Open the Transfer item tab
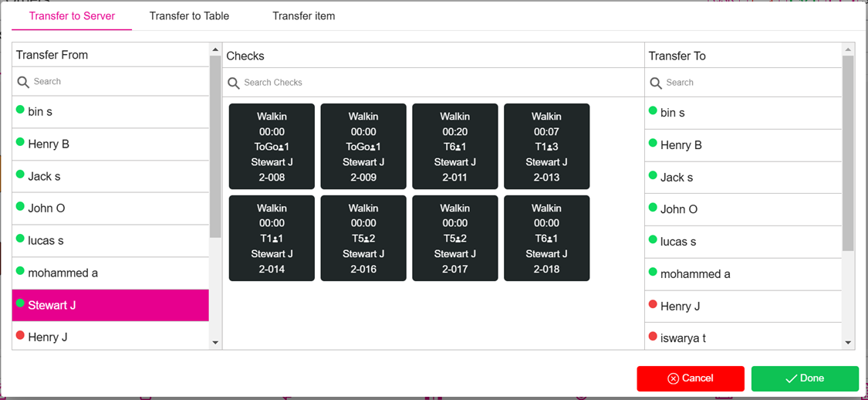The width and height of the screenshot is (868, 400). click(x=303, y=15)
